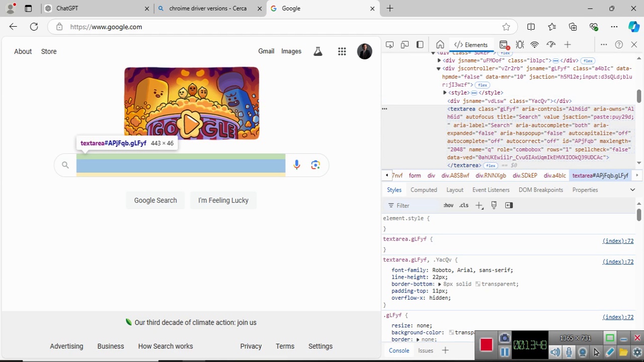The height and width of the screenshot is (362, 644).
Task: Open Google Images link
Action: (x=291, y=51)
